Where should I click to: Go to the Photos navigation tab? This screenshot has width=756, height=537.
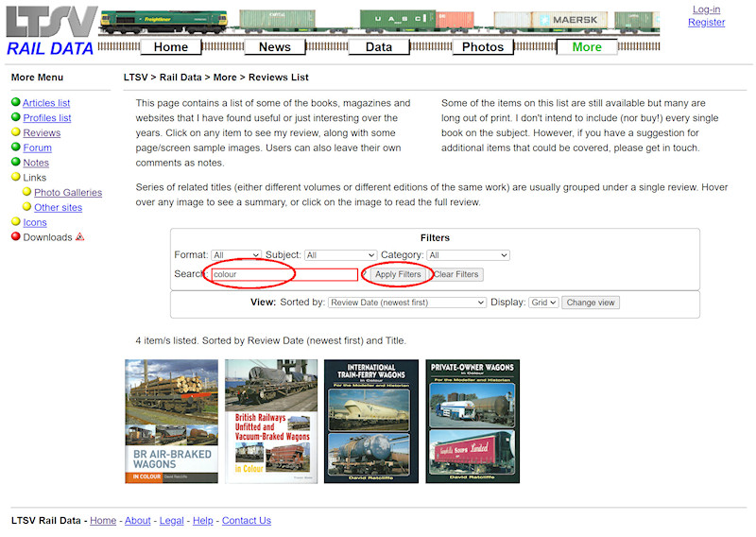483,47
